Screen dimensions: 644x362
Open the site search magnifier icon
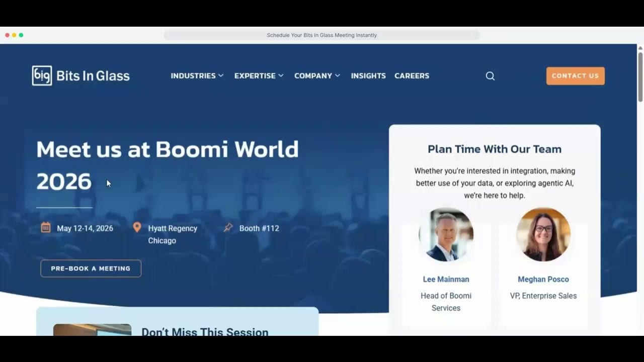point(490,76)
